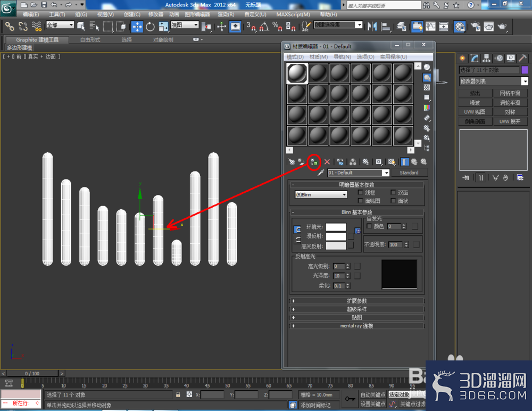
Task: Open the 修改器列表 modifier list dropdown
Action: [x=494, y=81]
